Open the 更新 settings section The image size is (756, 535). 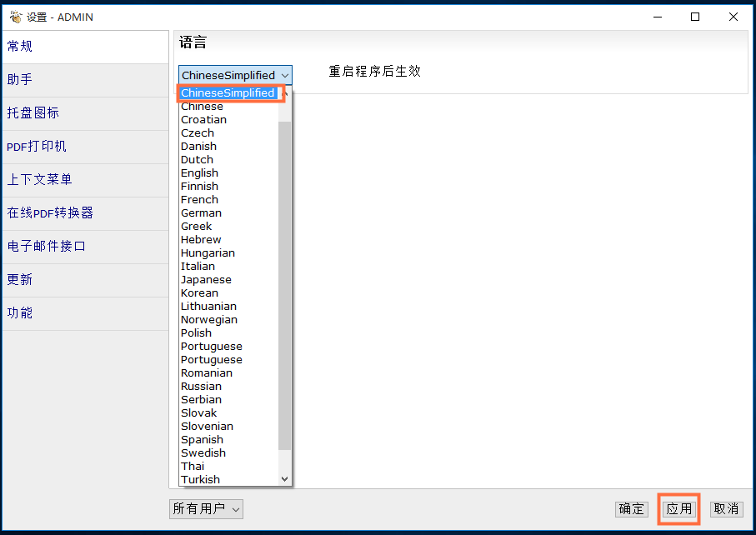20,280
